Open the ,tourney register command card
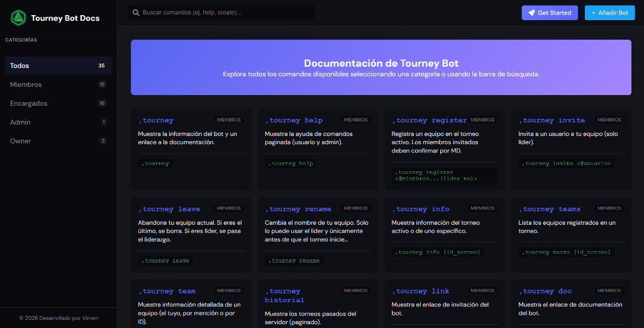 coord(445,150)
